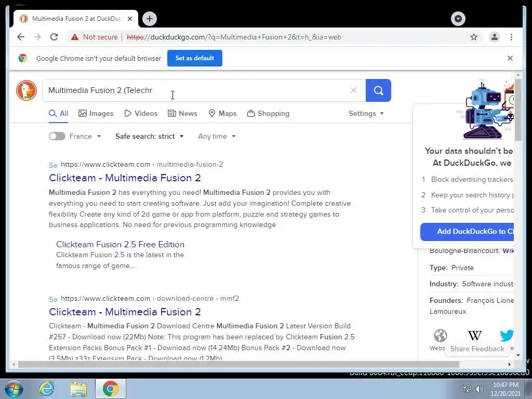Viewport: 532px width, 399px height.
Task: Click the DuckDuckGo logo
Action: pyautogui.click(x=26, y=90)
